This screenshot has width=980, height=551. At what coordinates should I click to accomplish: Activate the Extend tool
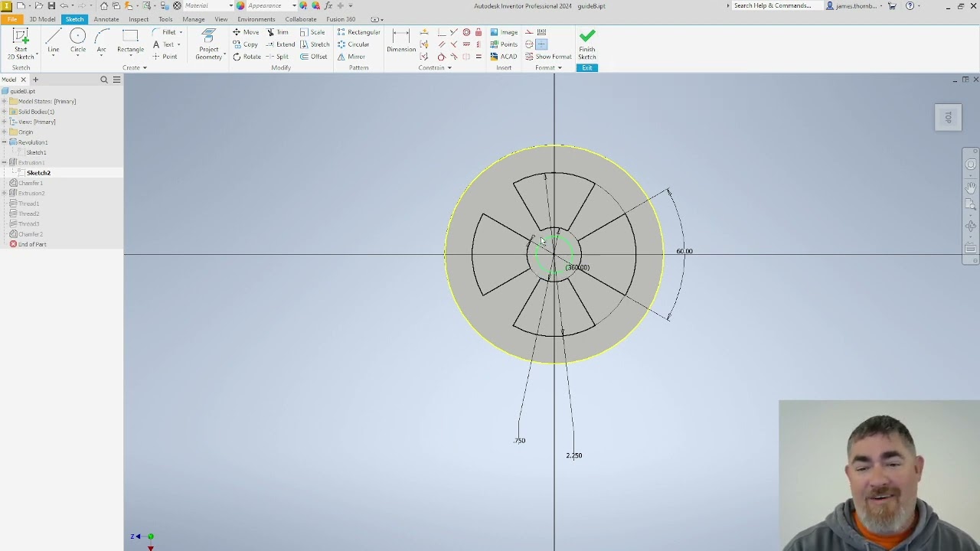click(280, 44)
